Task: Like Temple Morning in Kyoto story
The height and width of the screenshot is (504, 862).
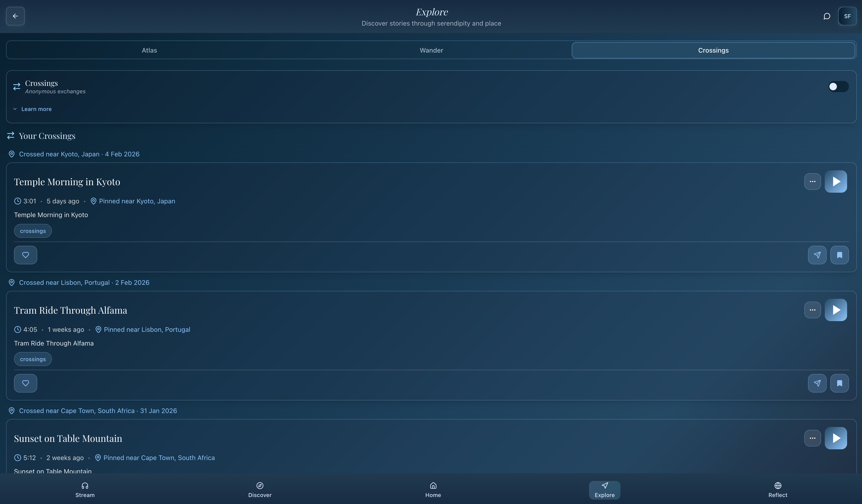Action: (x=25, y=255)
